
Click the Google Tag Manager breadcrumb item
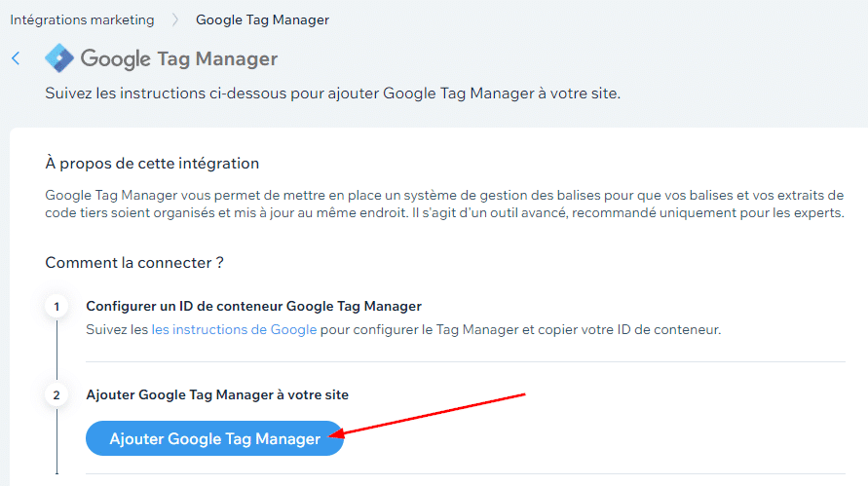[x=262, y=19]
